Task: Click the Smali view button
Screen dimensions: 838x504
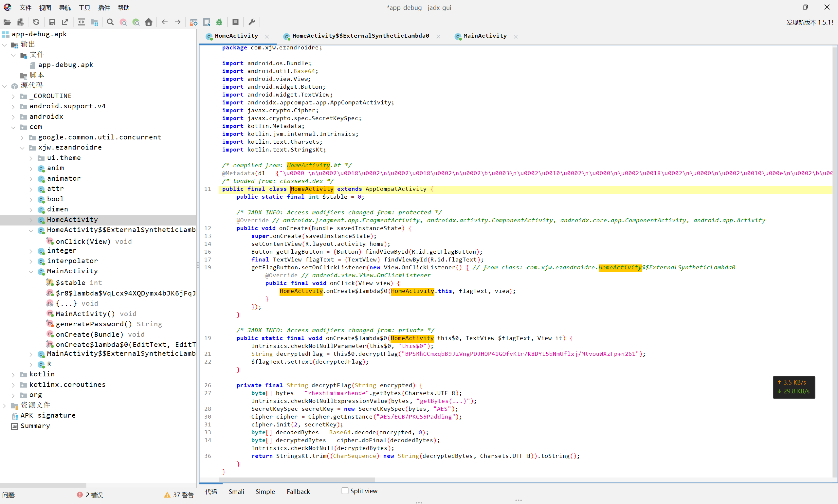Action: pos(236,492)
